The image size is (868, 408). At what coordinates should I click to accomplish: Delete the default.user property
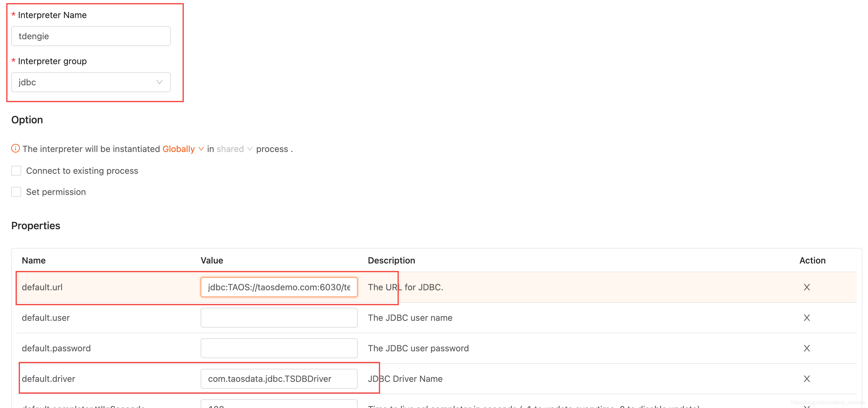[x=806, y=318]
